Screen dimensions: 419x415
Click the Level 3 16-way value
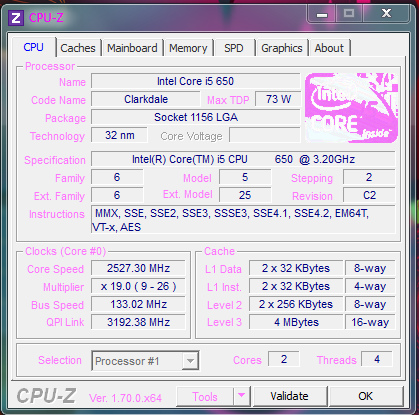(x=370, y=322)
